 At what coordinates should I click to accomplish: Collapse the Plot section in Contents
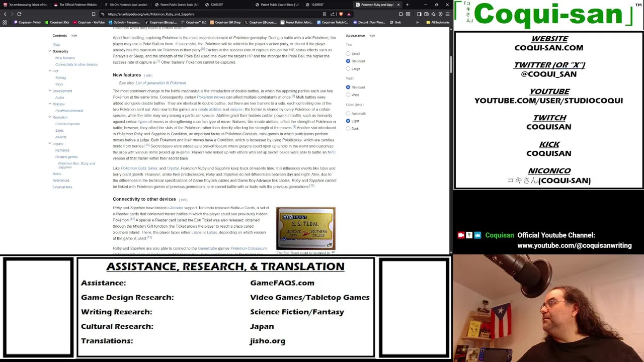(50, 71)
